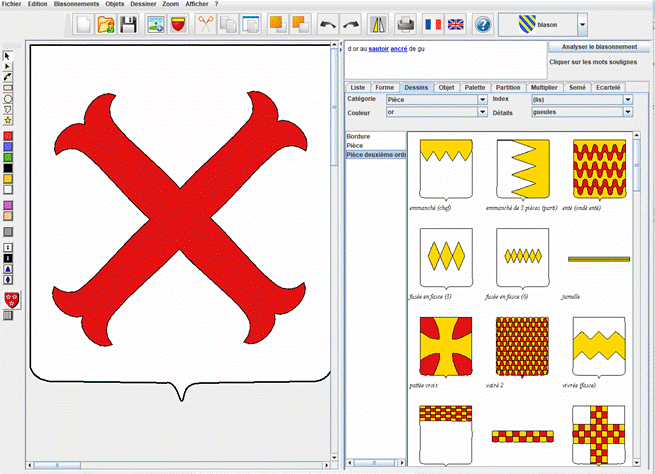This screenshot has height=474, width=655.
Task: Switch to the Palette tab
Action: pos(475,88)
